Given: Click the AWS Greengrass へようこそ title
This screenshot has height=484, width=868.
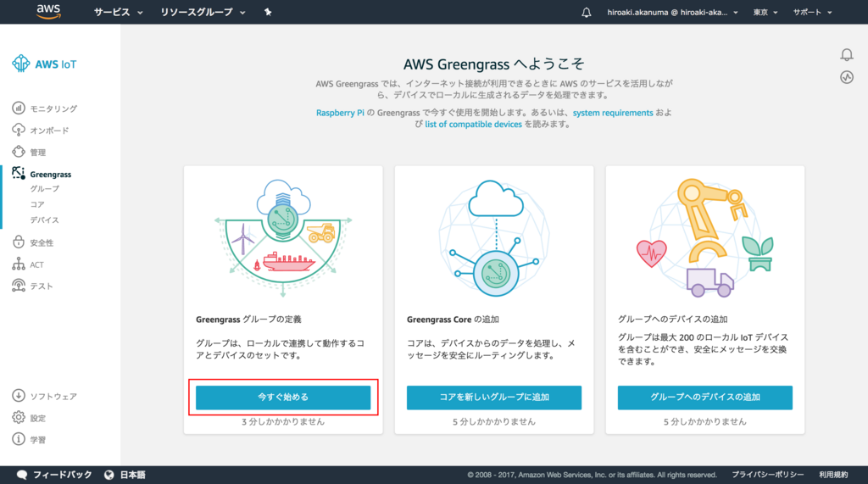Looking at the screenshot, I should tap(494, 64).
